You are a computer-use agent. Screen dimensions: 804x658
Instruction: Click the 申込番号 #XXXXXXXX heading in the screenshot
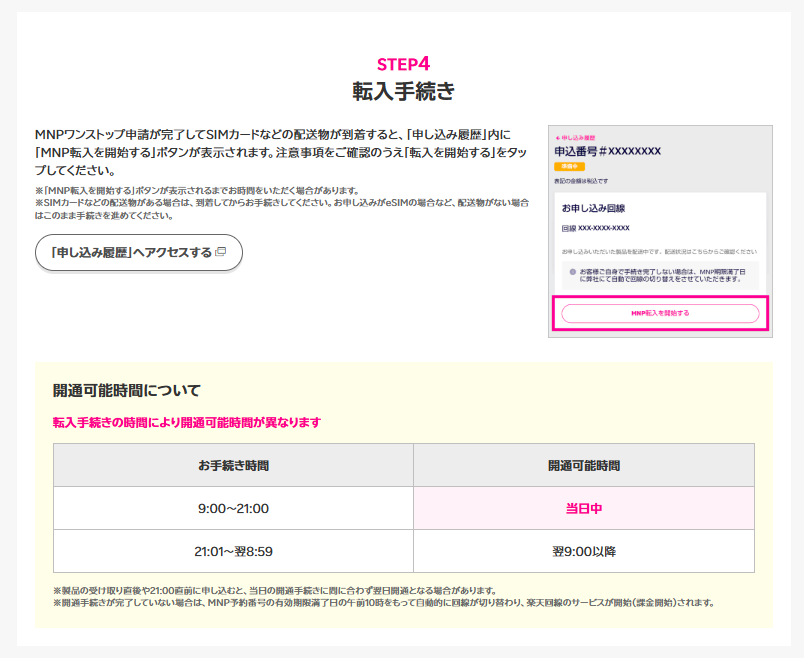tap(607, 151)
